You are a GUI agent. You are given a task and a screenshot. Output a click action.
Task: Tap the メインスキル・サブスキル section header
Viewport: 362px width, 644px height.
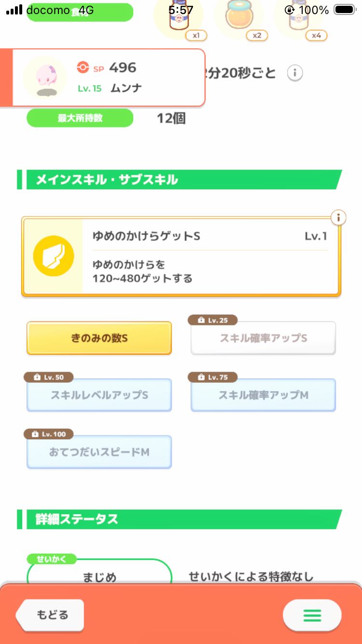pos(179,180)
